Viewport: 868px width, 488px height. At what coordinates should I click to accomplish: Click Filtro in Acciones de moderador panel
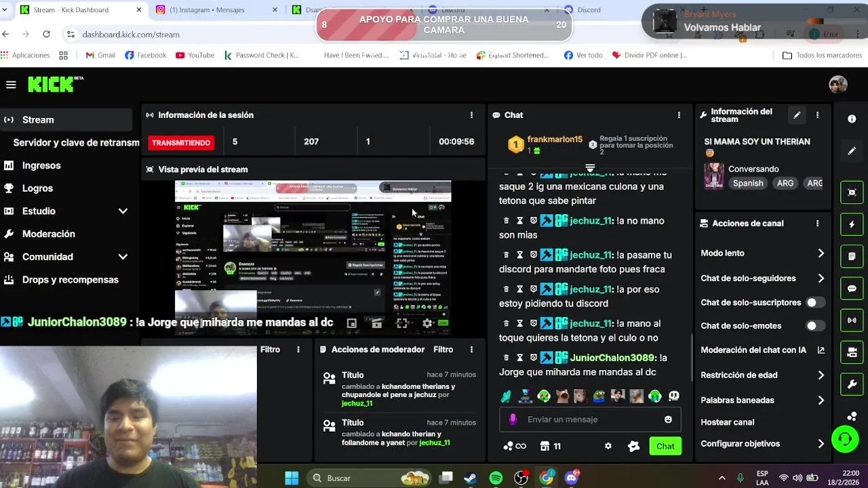coord(443,350)
